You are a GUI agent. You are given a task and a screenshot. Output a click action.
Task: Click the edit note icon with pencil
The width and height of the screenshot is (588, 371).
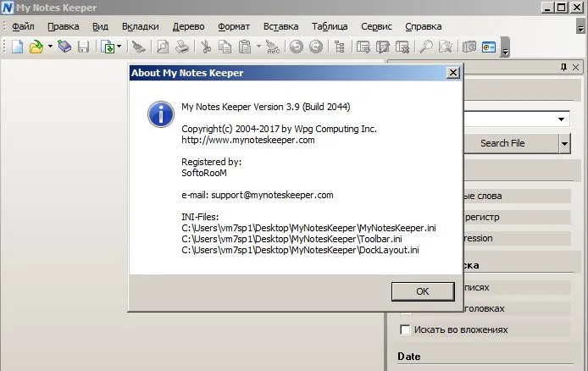[382, 47]
